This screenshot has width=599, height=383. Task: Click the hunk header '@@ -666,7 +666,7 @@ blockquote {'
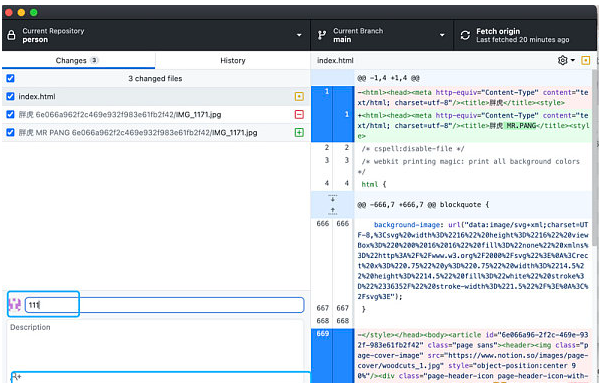coord(423,205)
